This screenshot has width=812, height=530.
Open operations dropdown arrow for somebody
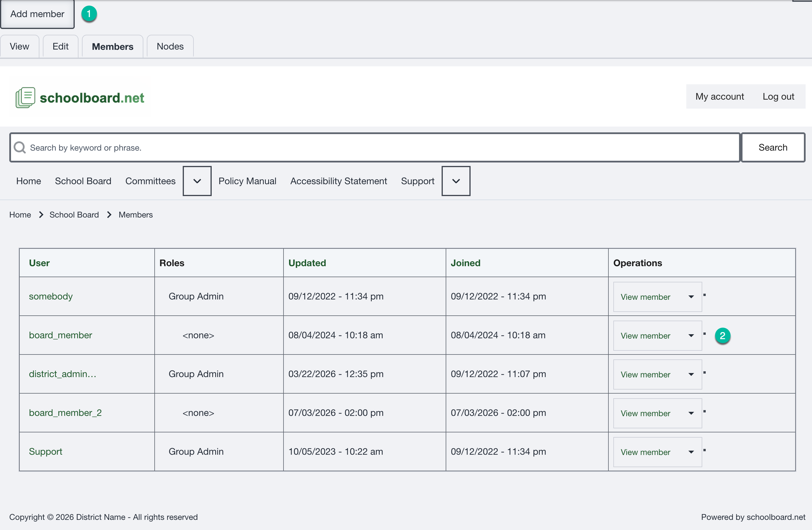[691, 297]
